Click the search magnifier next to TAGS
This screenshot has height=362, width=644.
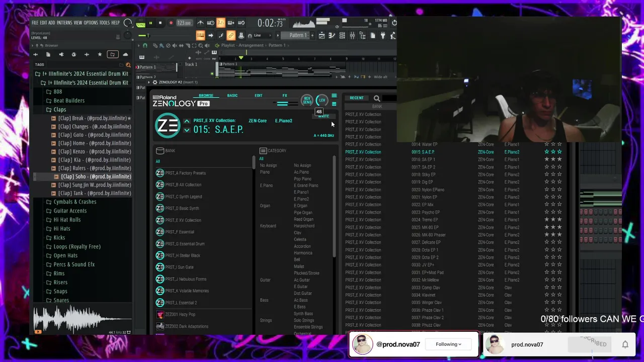tap(128, 65)
